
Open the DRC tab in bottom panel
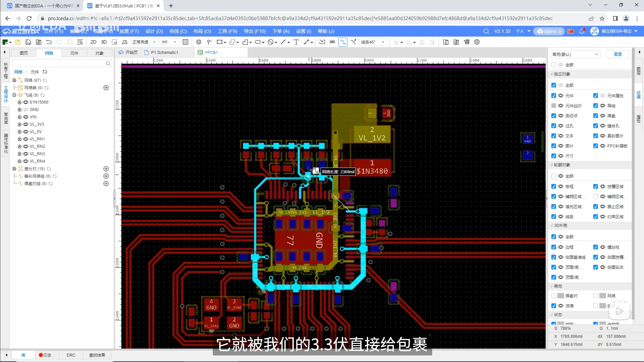pyautogui.click(x=71, y=355)
